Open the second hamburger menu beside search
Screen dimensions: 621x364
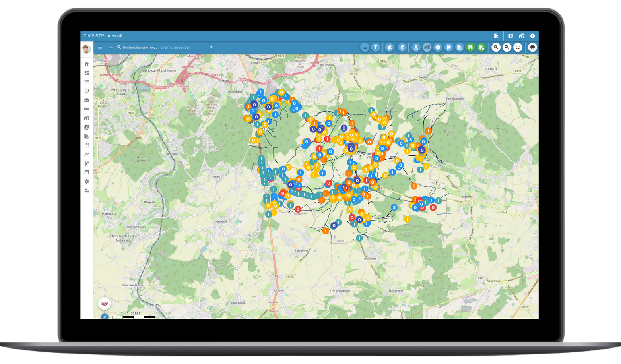click(x=111, y=47)
